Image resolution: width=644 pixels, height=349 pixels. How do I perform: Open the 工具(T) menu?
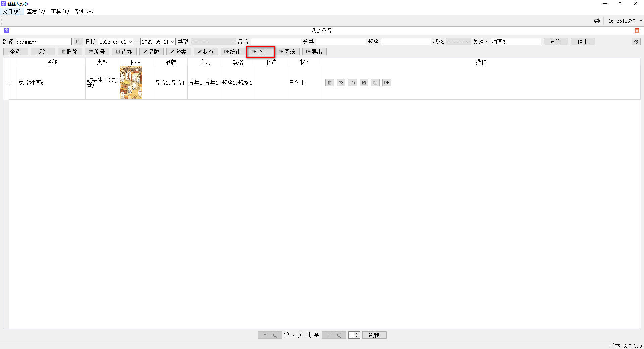click(60, 11)
